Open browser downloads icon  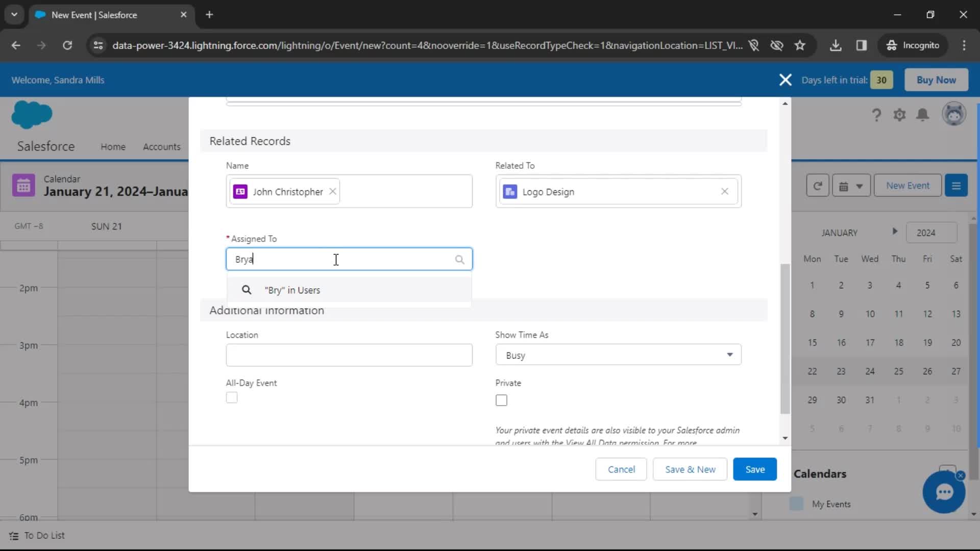836,45
